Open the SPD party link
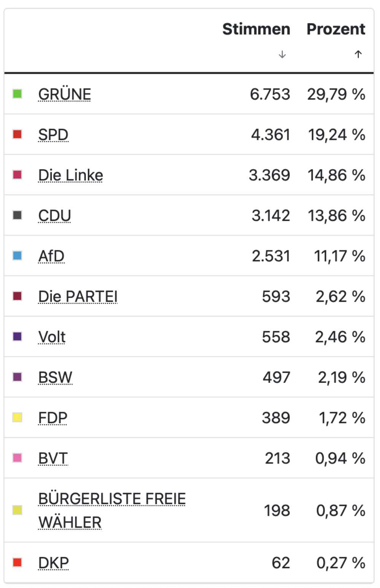The image size is (380, 588). tap(53, 135)
